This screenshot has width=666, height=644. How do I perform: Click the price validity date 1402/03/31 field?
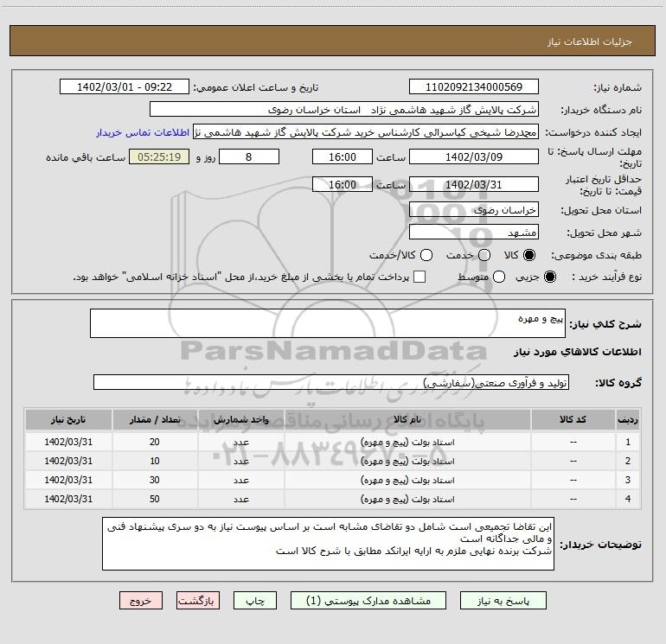[x=474, y=184]
